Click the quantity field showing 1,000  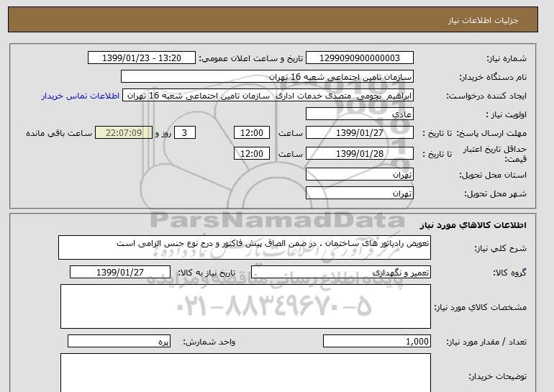[x=376, y=342]
